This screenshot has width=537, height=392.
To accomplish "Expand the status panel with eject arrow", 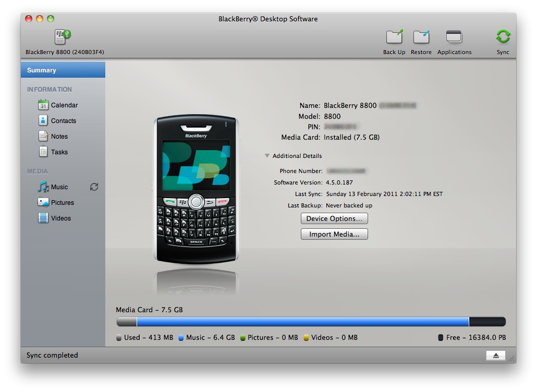I will [496, 356].
